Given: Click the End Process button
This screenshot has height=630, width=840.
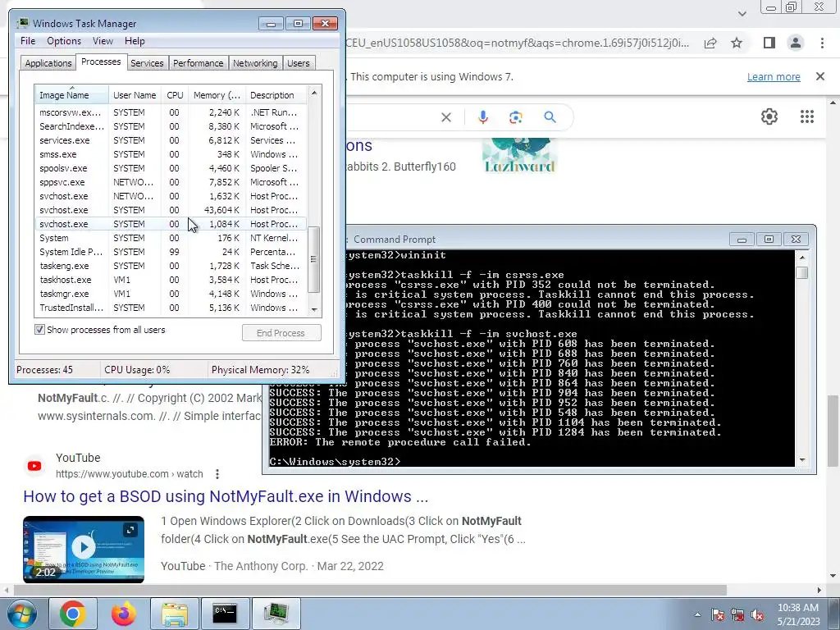Looking at the screenshot, I should (x=281, y=333).
